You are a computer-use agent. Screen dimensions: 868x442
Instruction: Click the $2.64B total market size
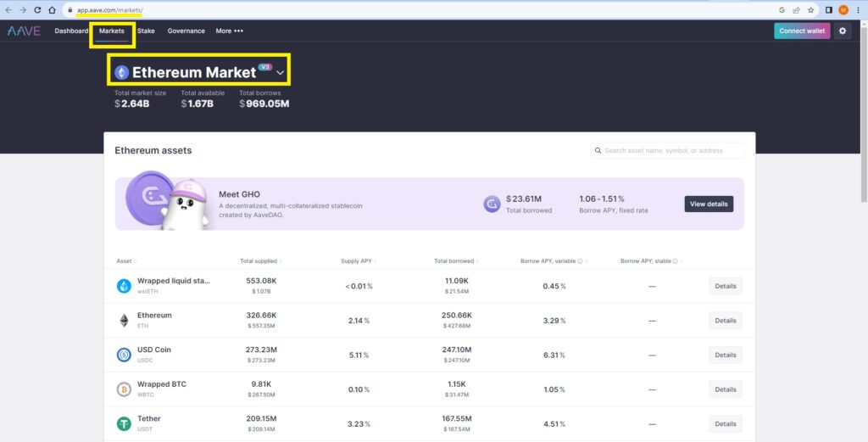click(x=132, y=104)
